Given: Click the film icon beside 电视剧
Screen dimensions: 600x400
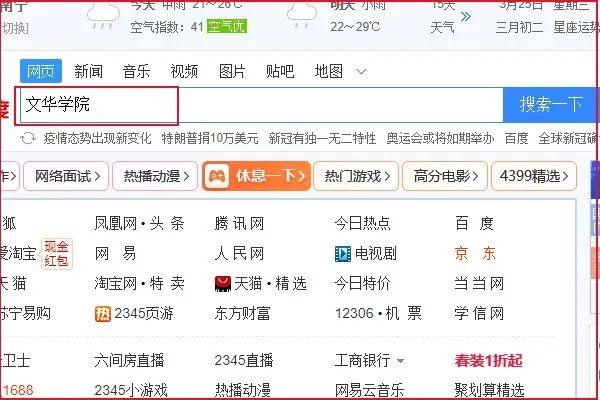Looking at the screenshot, I should point(342,253).
